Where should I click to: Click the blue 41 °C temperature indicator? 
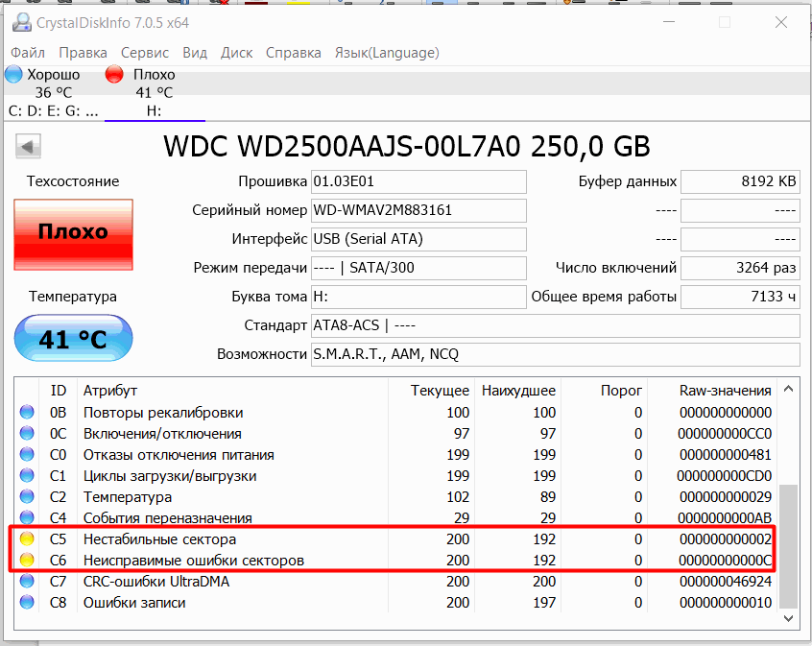click(x=73, y=338)
